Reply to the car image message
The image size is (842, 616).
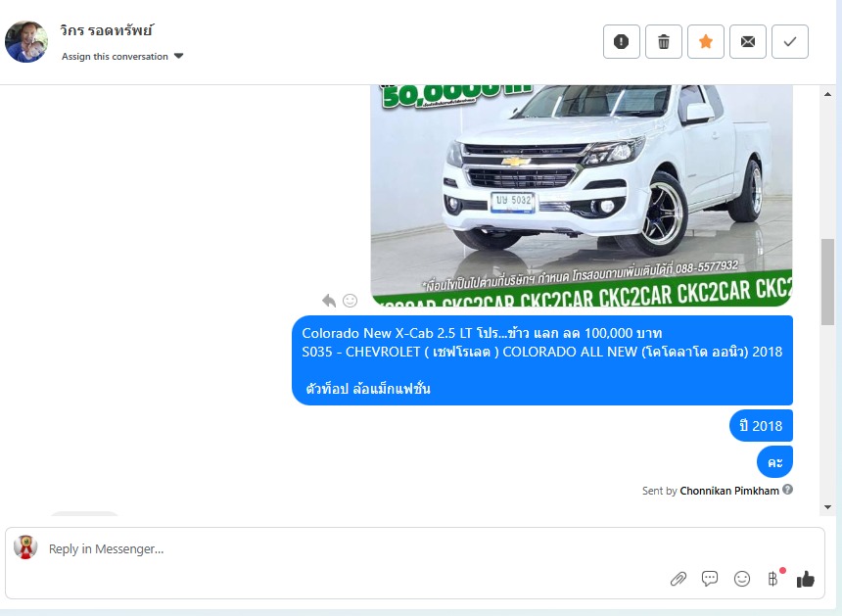(x=329, y=301)
